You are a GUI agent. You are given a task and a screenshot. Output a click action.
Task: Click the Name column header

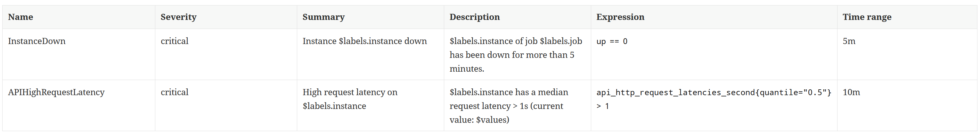click(x=20, y=17)
